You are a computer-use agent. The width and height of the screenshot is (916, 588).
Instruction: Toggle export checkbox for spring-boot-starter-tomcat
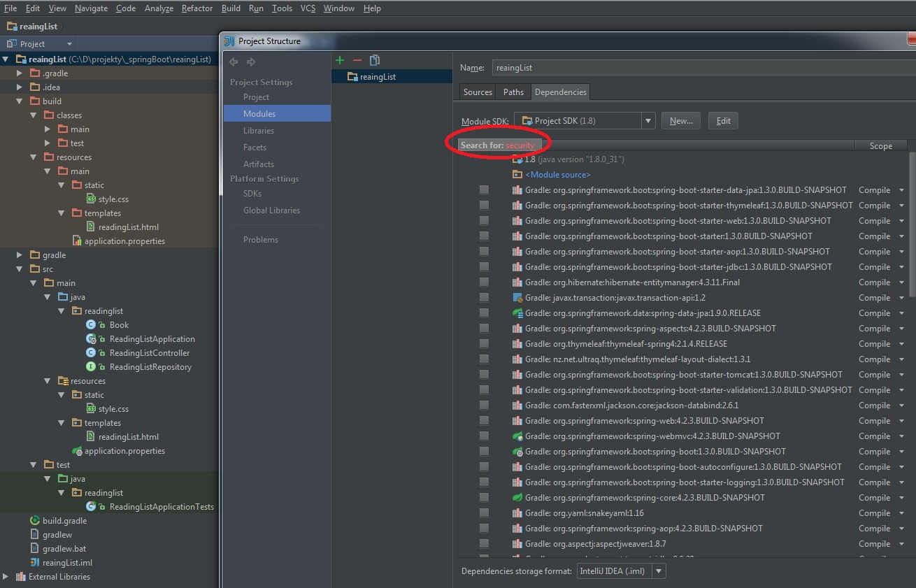484,375
